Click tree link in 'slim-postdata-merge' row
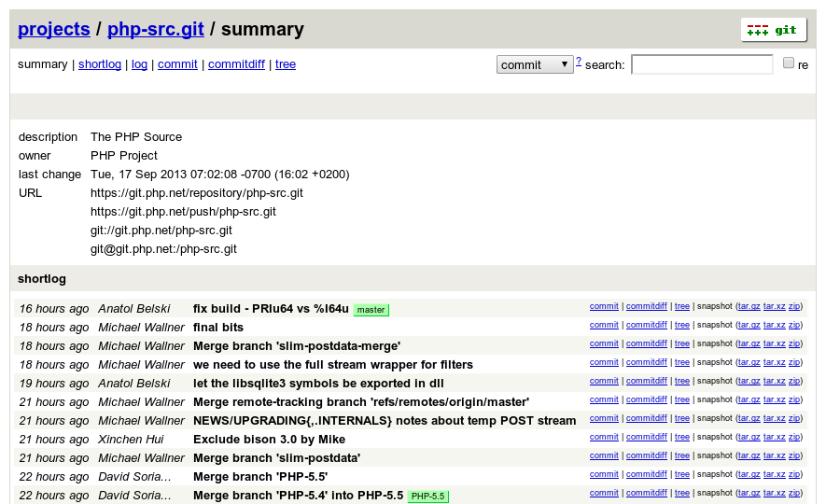Viewport: 826px width, 504px height. [x=681, y=343]
